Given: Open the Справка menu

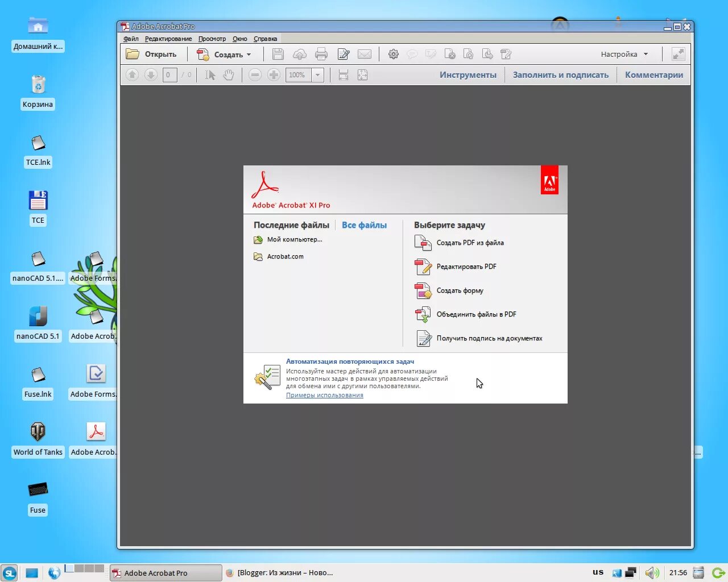Looking at the screenshot, I should click(x=265, y=39).
